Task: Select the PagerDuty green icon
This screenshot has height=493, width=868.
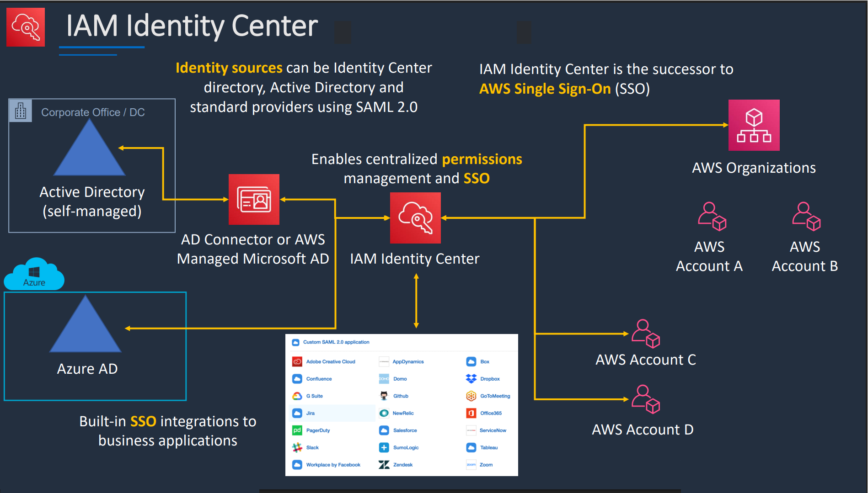Action: (297, 430)
